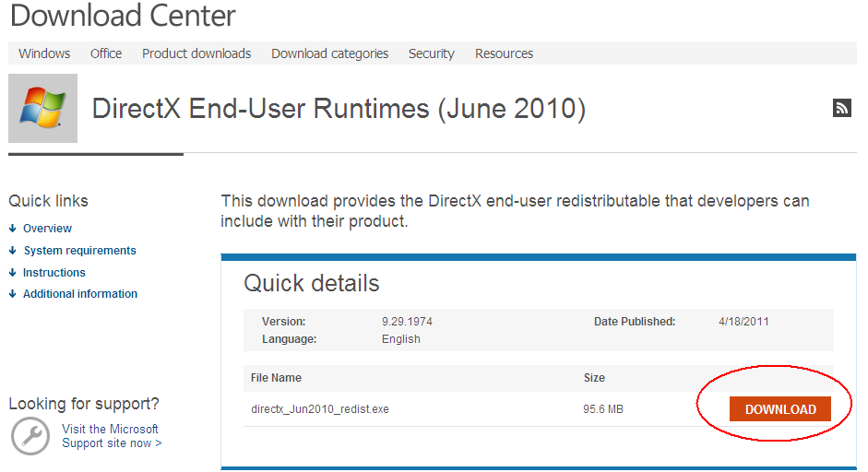Click the arrow icon beside System requirements
Screen dimensions: 868x472
point(13,250)
